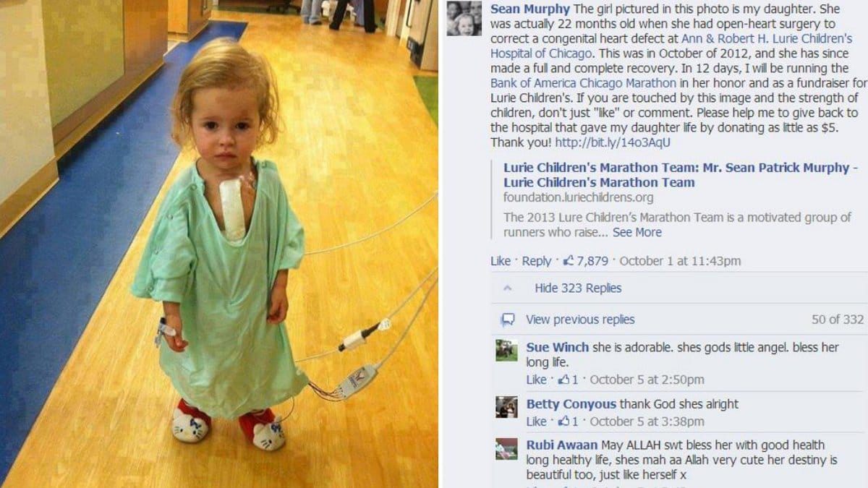The image size is (868, 488).
Task: Like Sue Winch's comment
Action: point(537,380)
